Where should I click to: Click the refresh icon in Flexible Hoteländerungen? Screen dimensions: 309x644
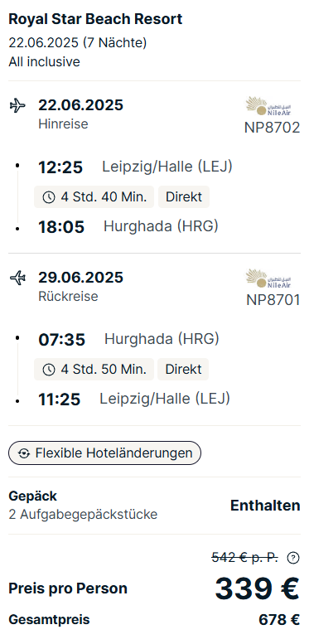(x=24, y=453)
